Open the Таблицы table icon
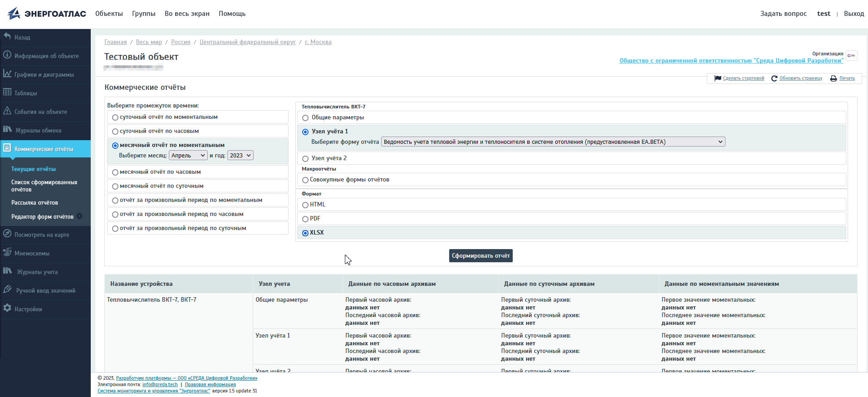The width and height of the screenshot is (868, 397). click(7, 92)
